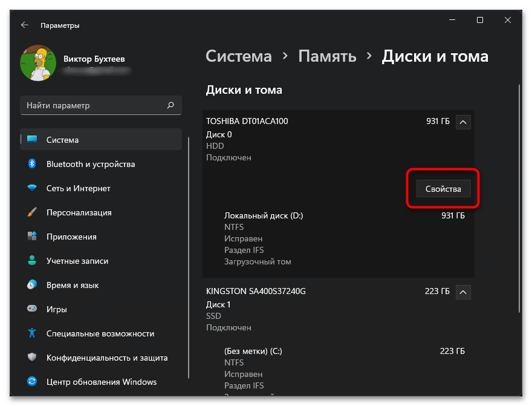Click the back arrow in title bar
532x406 pixels.
pos(24,25)
